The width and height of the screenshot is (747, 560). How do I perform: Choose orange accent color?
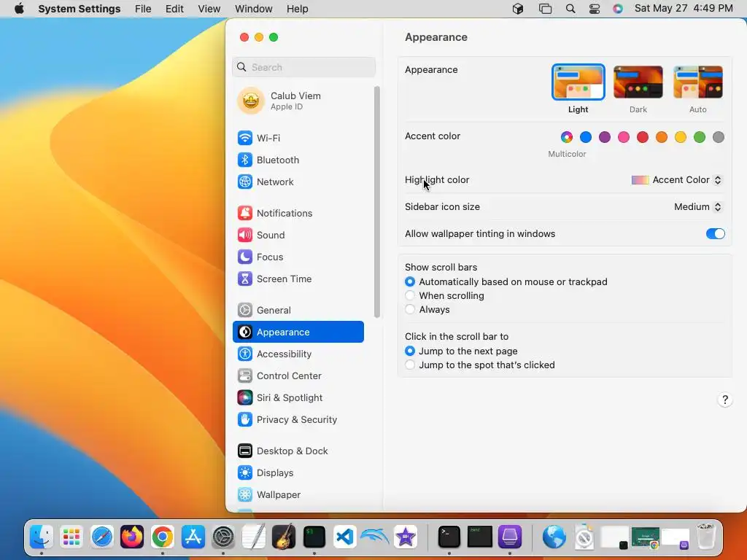661,137
